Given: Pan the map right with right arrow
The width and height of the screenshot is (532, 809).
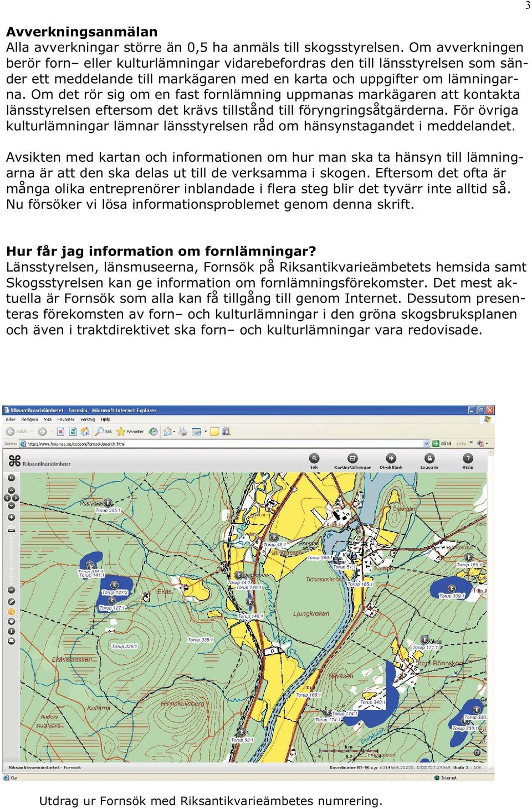Looking at the screenshot, I should [x=16, y=498].
